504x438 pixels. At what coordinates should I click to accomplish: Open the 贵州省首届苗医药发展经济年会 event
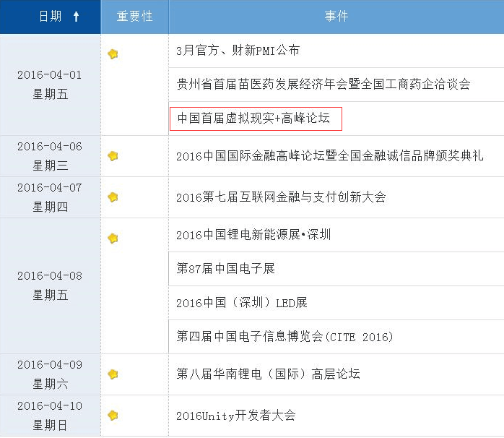(x=323, y=85)
